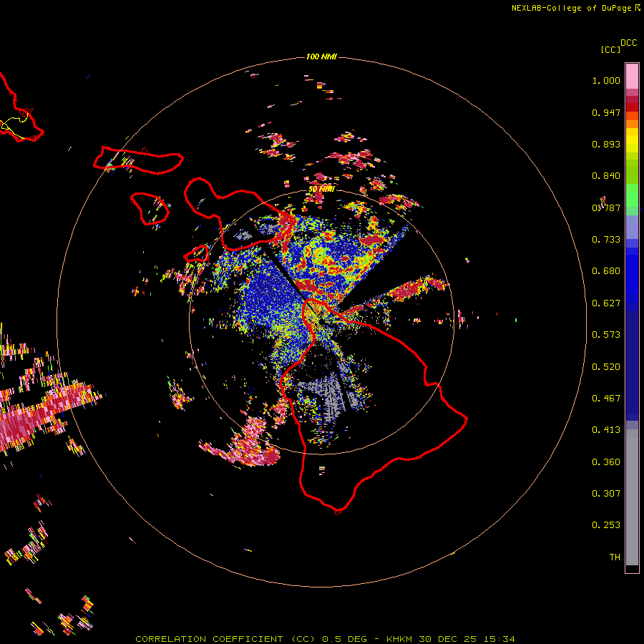Click the 0.680 color scale label
The image size is (644, 644).
[x=606, y=271]
